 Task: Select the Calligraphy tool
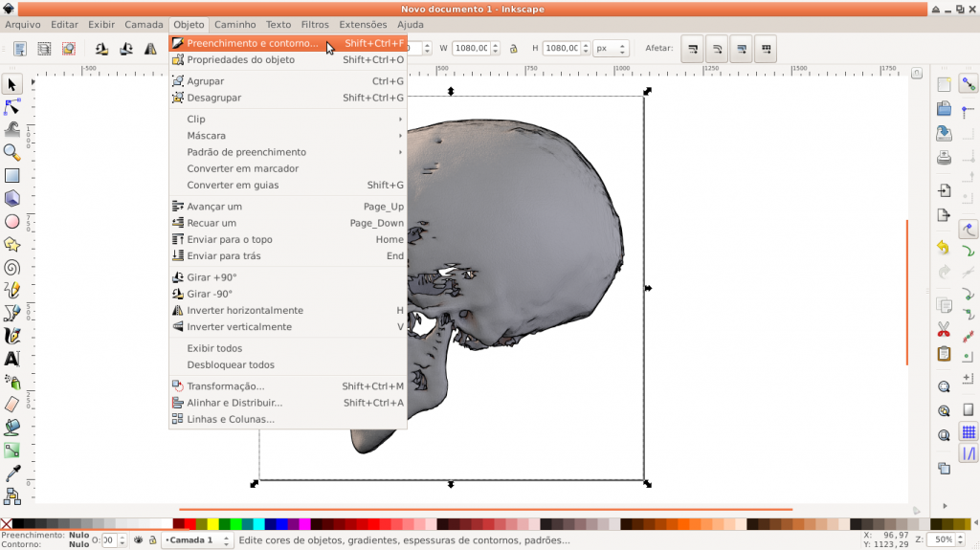(11, 337)
